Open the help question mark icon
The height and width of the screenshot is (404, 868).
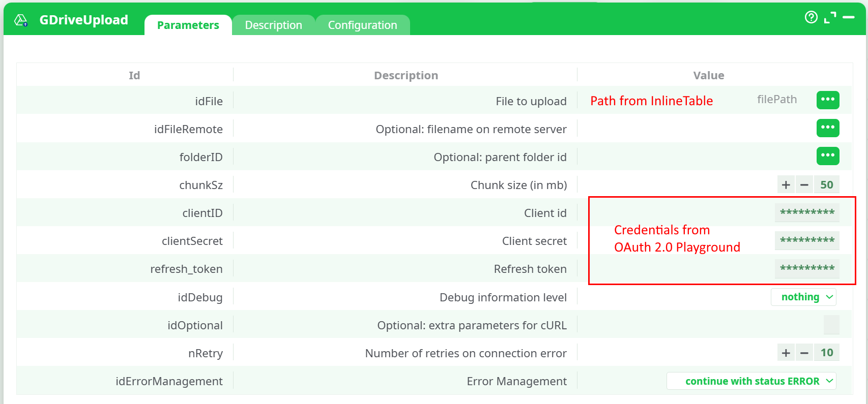[x=811, y=17]
